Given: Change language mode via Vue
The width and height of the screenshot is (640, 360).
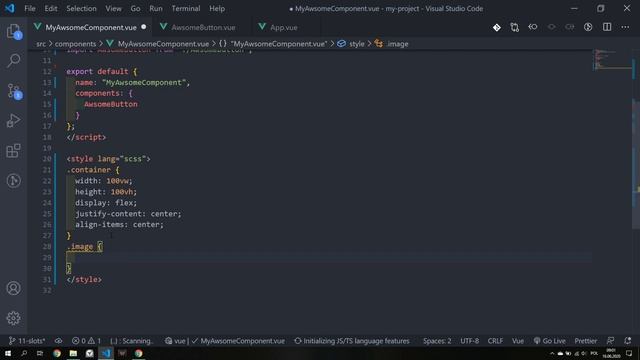Looking at the screenshot, I should [518, 340].
